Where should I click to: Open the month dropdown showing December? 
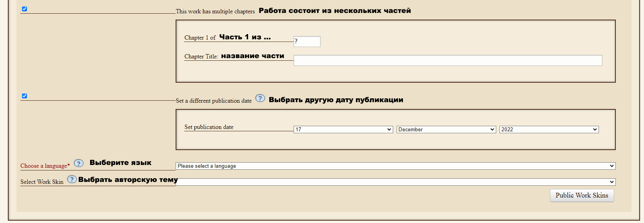tap(446, 129)
